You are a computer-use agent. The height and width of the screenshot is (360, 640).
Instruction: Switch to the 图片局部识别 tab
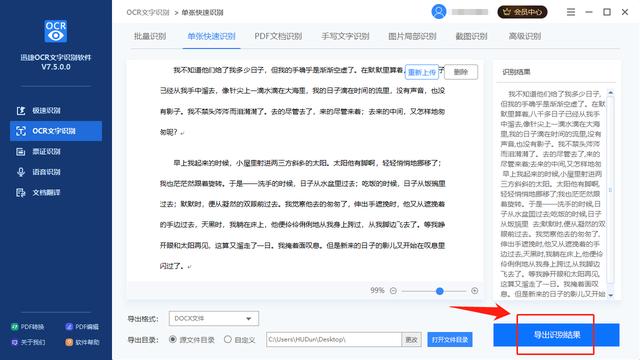[412, 36]
